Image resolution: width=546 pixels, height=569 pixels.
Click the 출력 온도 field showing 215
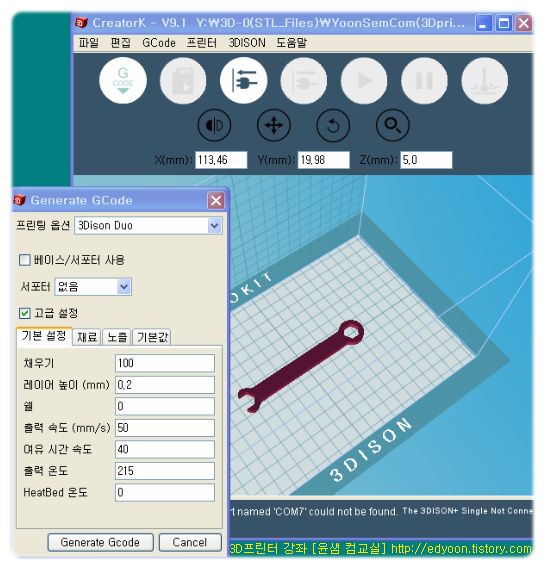point(165,471)
